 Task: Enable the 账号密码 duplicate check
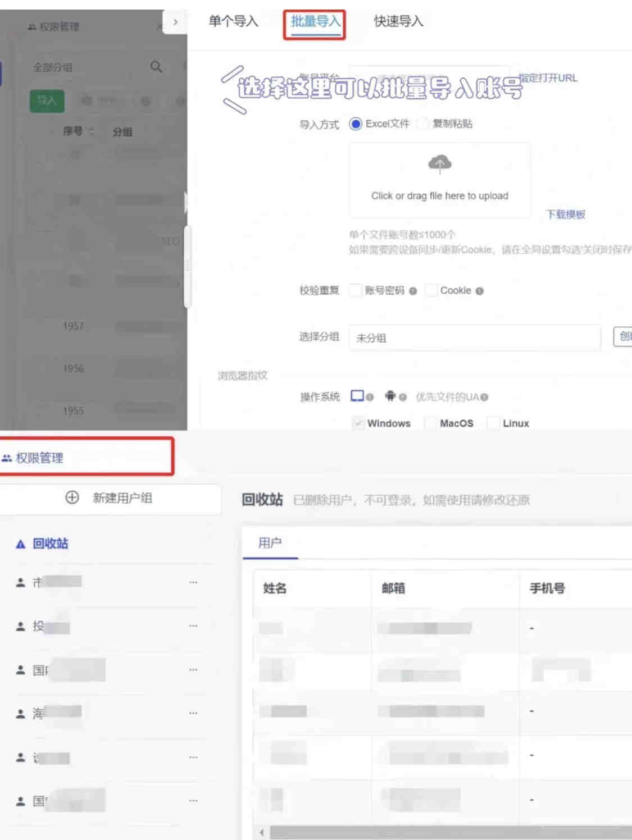coord(355,290)
